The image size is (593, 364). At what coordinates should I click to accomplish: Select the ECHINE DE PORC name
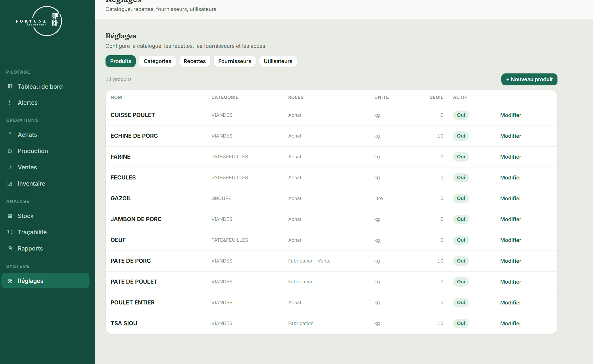(x=134, y=136)
